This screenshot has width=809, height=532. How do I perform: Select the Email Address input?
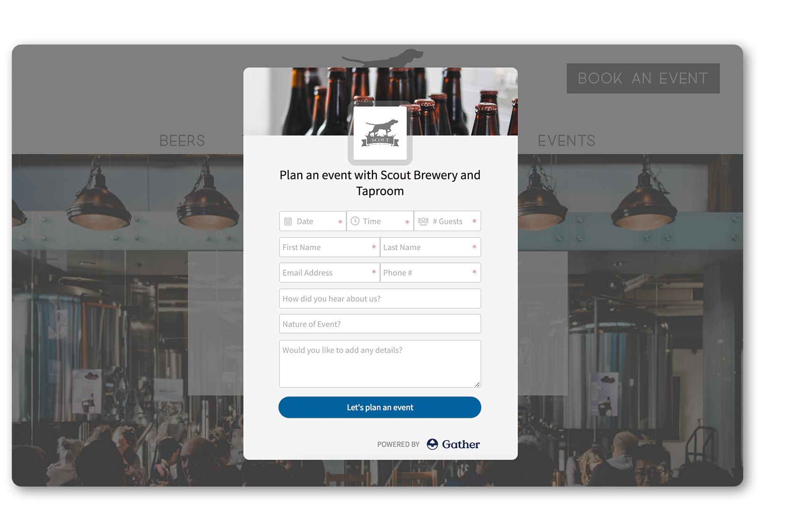pyautogui.click(x=329, y=273)
